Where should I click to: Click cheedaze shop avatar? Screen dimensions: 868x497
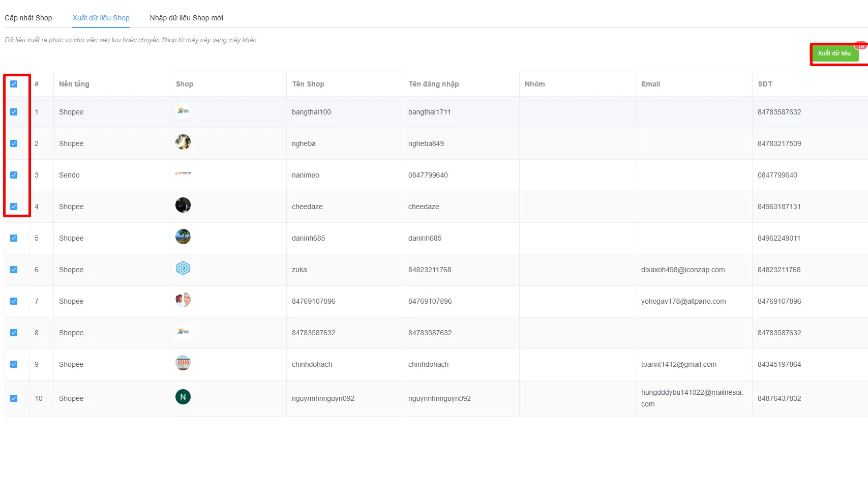tap(183, 205)
